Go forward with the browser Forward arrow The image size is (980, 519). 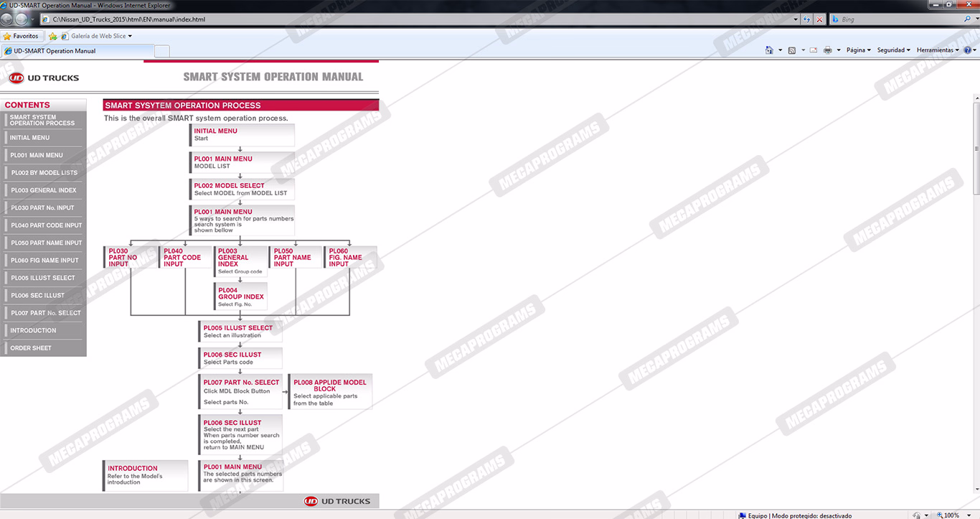click(x=22, y=19)
